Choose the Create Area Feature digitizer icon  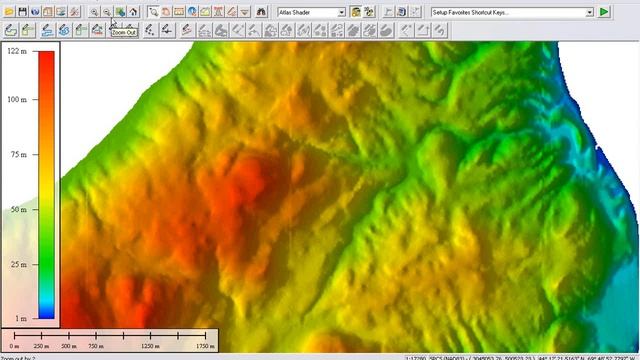coord(11,30)
